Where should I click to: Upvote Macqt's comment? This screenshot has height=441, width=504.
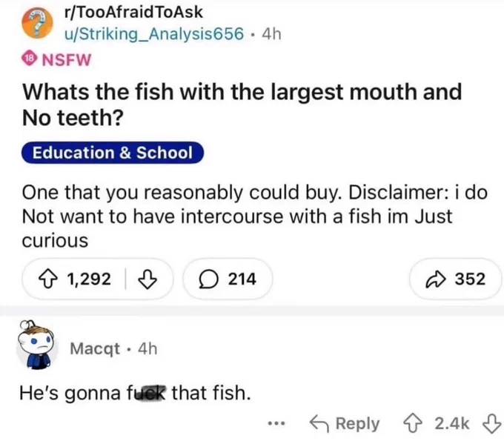(413, 423)
